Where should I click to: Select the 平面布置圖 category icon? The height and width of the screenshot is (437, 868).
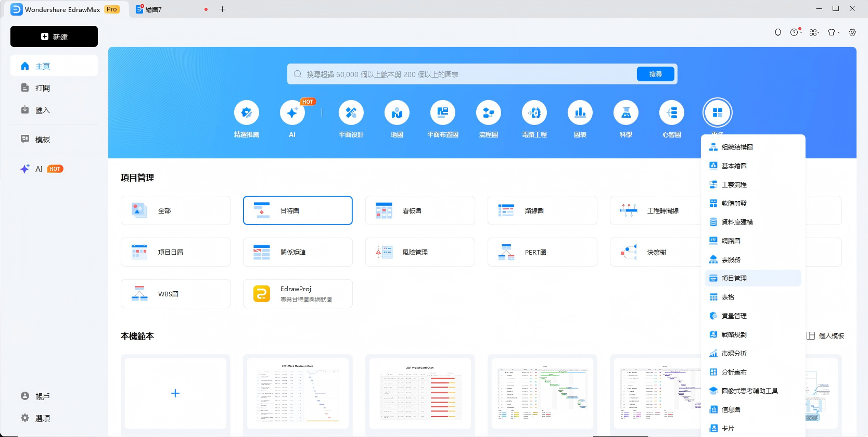point(443,113)
